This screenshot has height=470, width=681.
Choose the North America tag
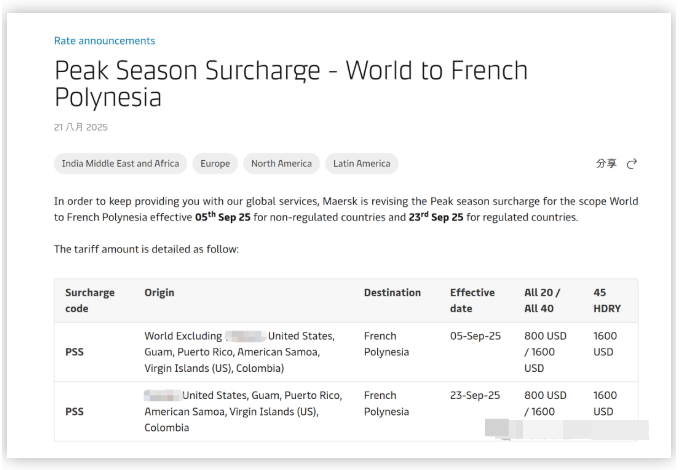(281, 163)
